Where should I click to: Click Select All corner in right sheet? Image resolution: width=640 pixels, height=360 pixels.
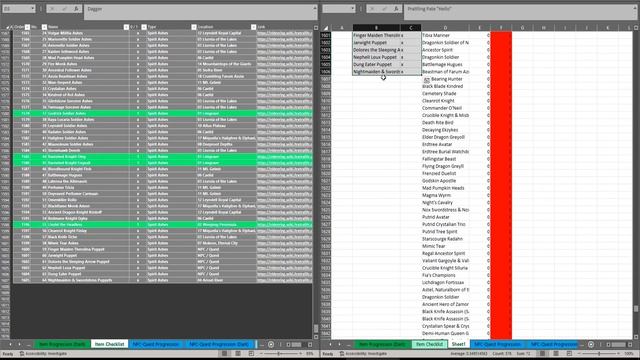click(x=326, y=28)
